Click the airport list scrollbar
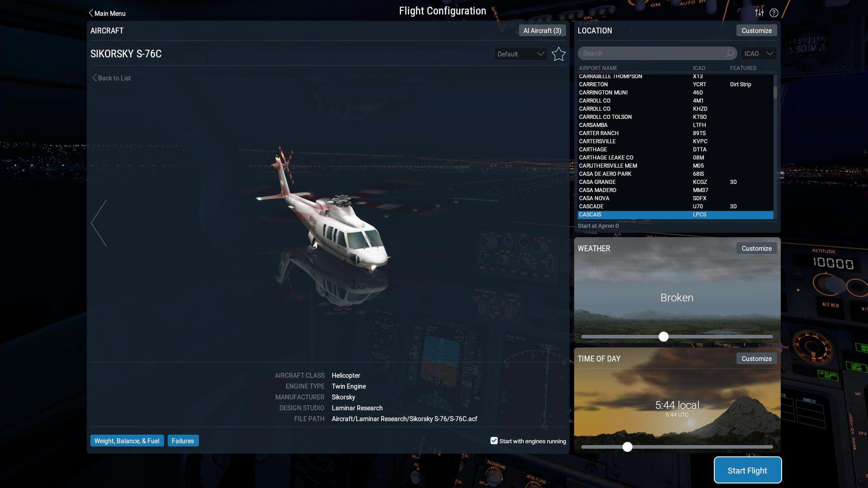 click(x=775, y=92)
